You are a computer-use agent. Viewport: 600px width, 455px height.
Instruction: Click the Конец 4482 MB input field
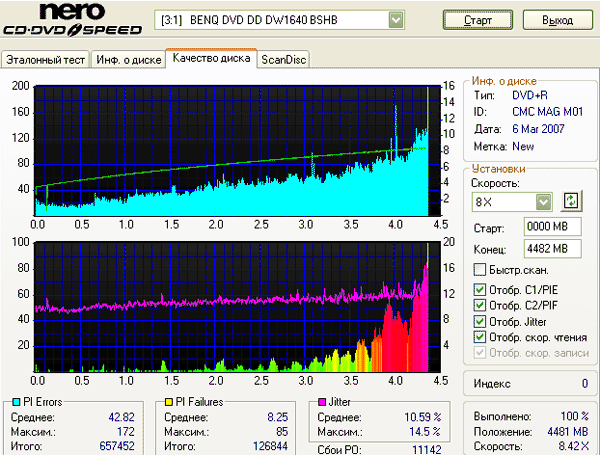coord(553,249)
